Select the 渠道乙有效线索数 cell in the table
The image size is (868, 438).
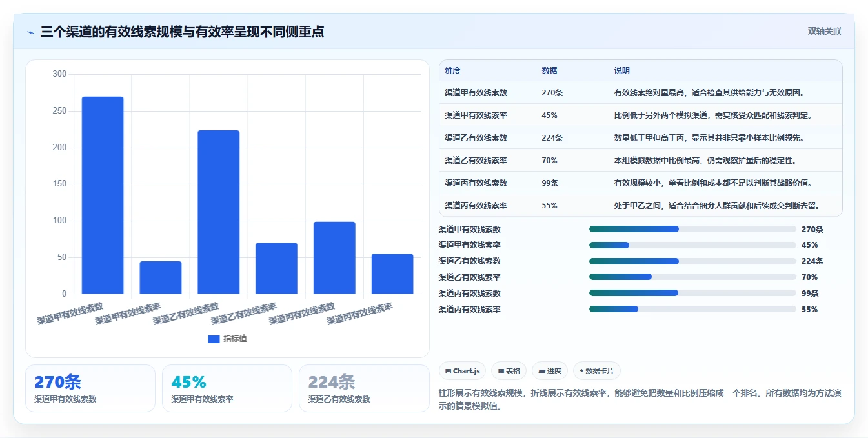pos(476,138)
